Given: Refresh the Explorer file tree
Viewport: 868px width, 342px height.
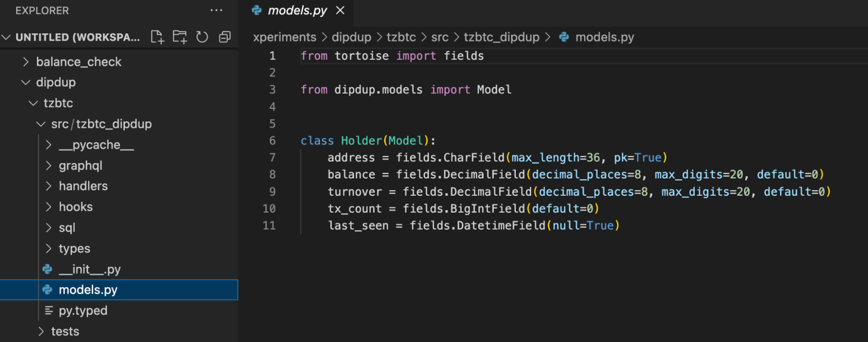Looking at the screenshot, I should (202, 37).
